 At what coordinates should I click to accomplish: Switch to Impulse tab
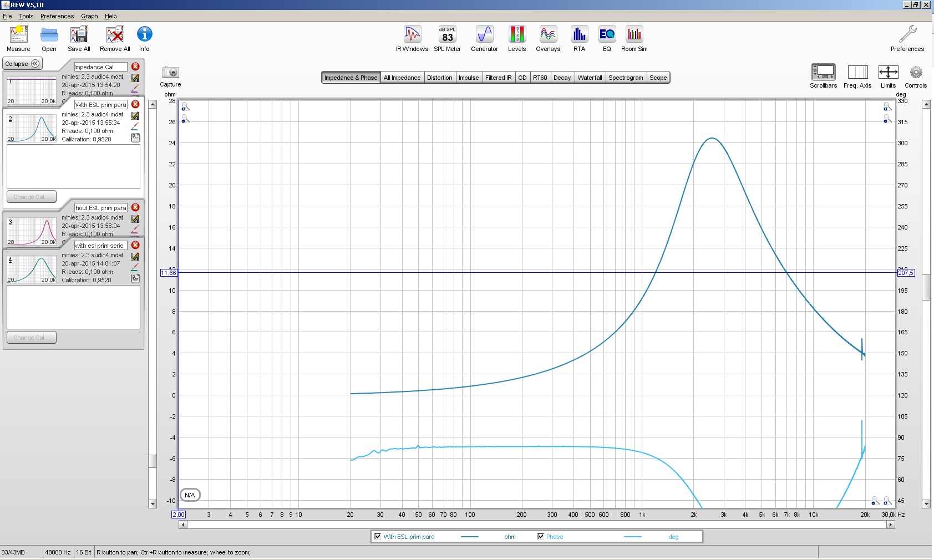(469, 78)
